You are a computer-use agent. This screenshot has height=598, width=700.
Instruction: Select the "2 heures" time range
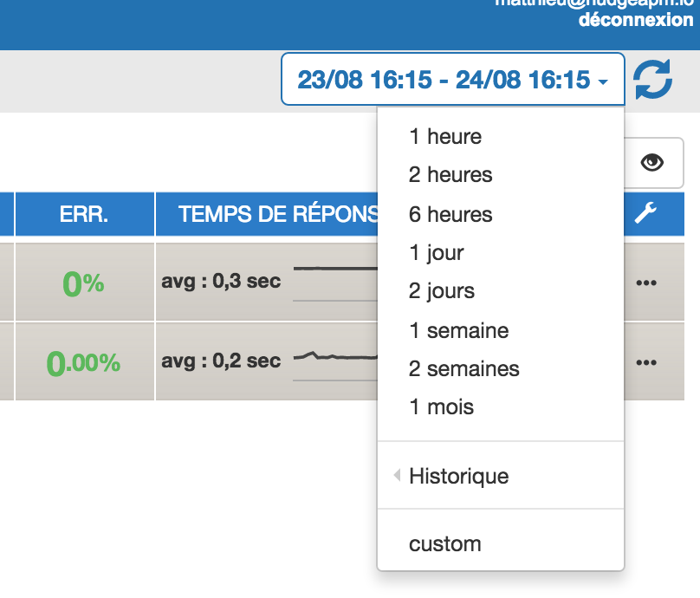450,175
